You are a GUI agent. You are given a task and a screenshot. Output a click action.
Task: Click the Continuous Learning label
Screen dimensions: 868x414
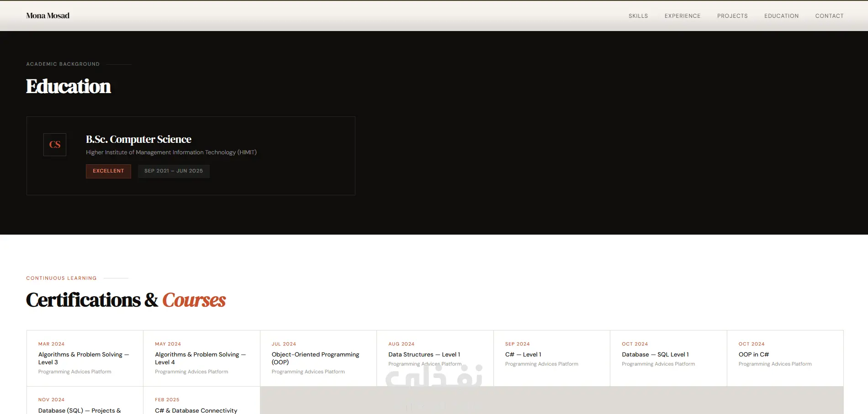pyautogui.click(x=62, y=278)
